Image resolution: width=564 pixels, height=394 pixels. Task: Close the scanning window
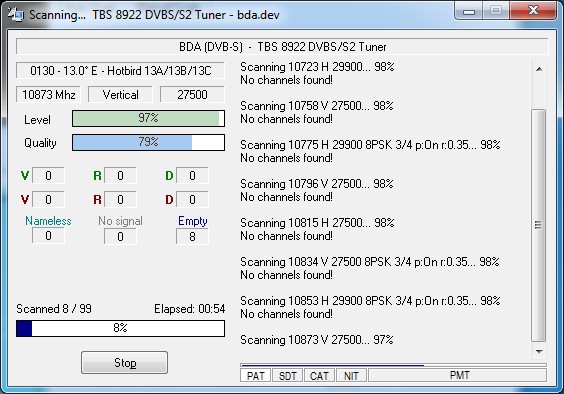533,11
